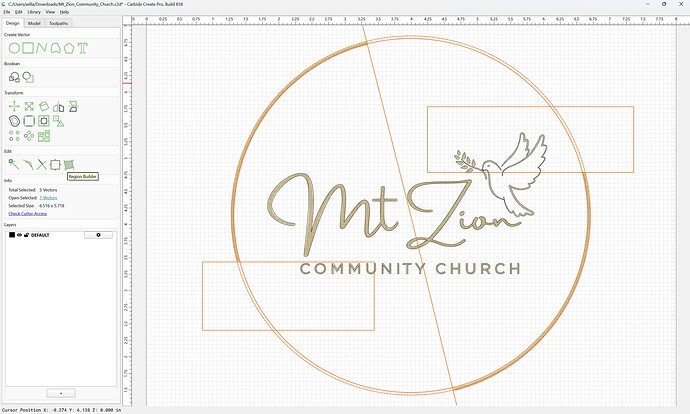
Task: Open DEFAULT layer gear settings button
Action: point(98,235)
